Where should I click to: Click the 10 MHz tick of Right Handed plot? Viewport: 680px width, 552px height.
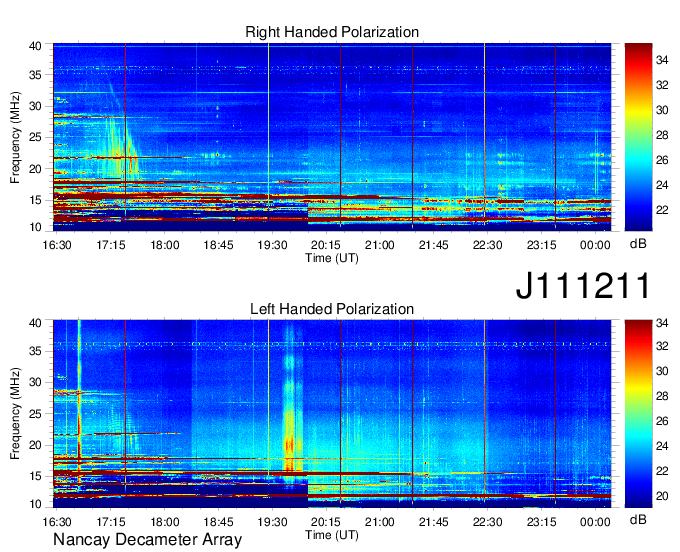point(36,227)
